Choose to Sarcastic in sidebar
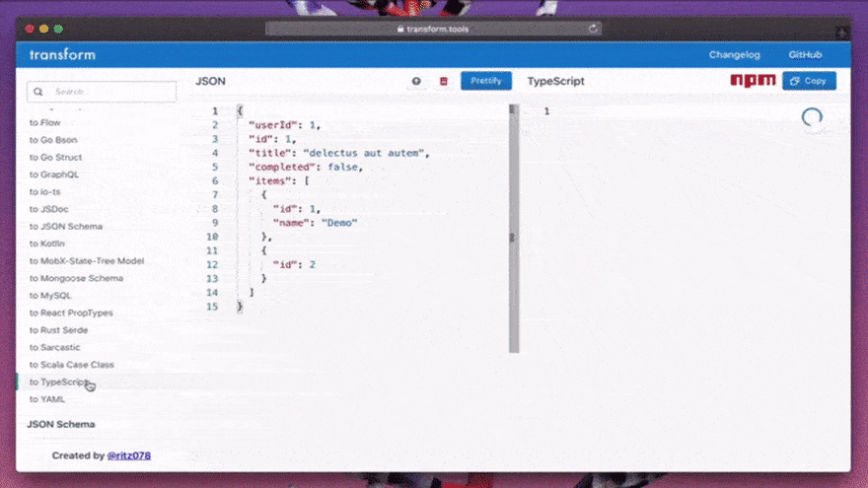The width and height of the screenshot is (868, 488). (x=55, y=347)
